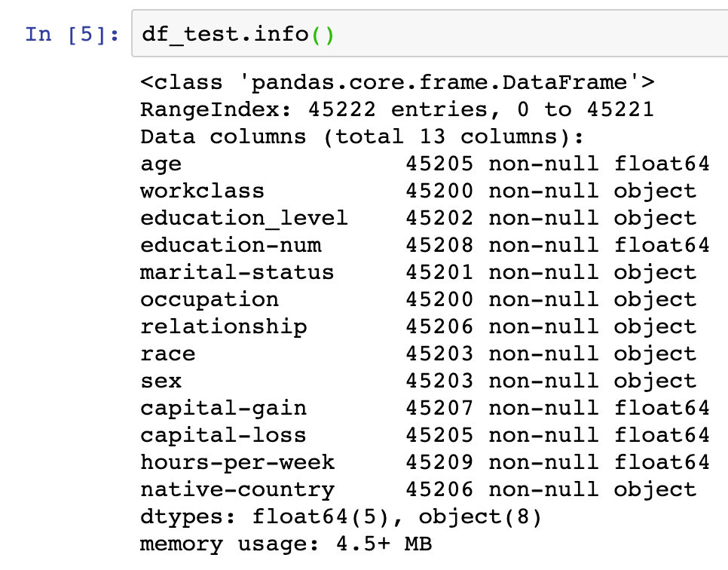Image resolution: width=728 pixels, height=570 pixels.
Task: Click the pandas DataFrame class line
Action: pyautogui.click(x=397, y=83)
